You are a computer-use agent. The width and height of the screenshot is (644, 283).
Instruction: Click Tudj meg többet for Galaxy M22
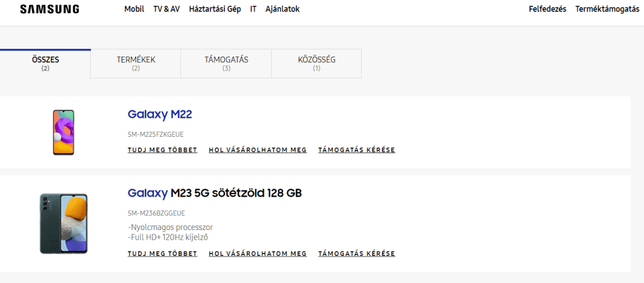[x=163, y=150]
